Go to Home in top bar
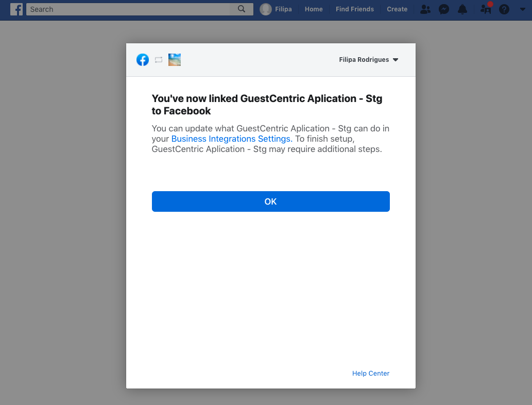 click(314, 9)
